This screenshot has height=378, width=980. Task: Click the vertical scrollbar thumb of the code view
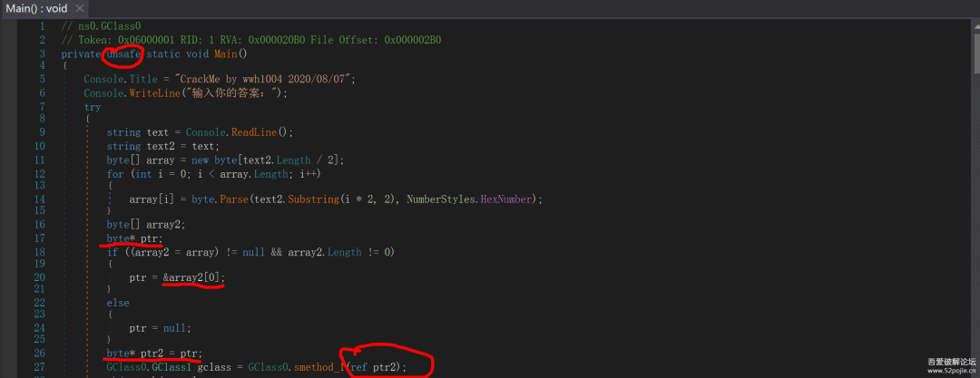pos(975,52)
